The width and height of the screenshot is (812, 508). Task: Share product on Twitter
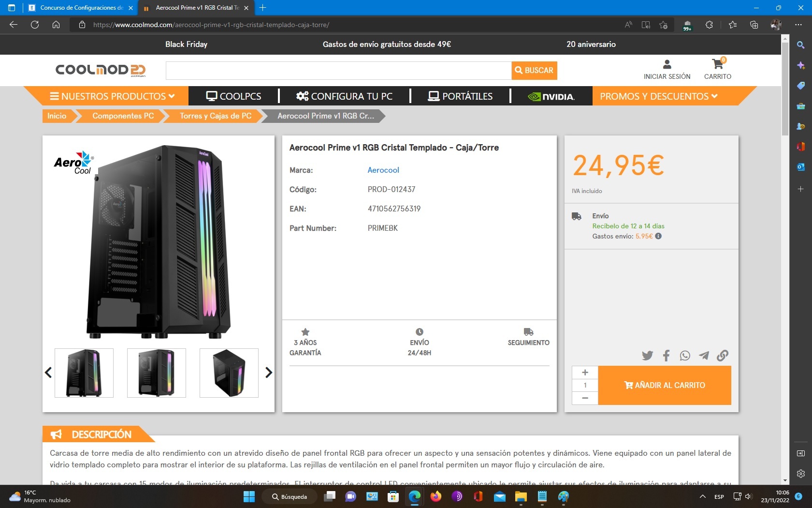647,356
